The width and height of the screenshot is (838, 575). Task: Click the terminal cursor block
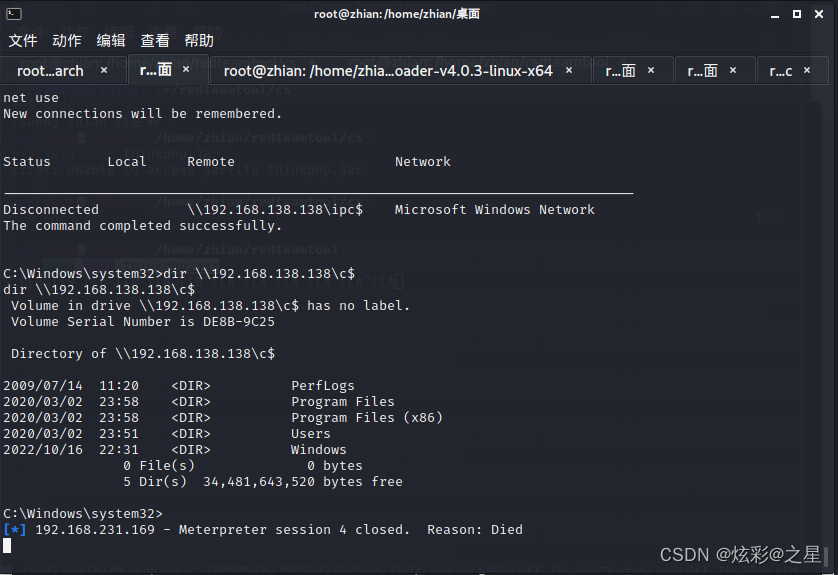coord(7,546)
